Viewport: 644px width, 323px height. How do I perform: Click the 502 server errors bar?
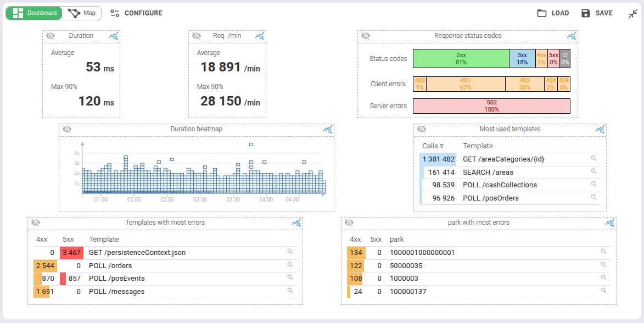click(491, 105)
